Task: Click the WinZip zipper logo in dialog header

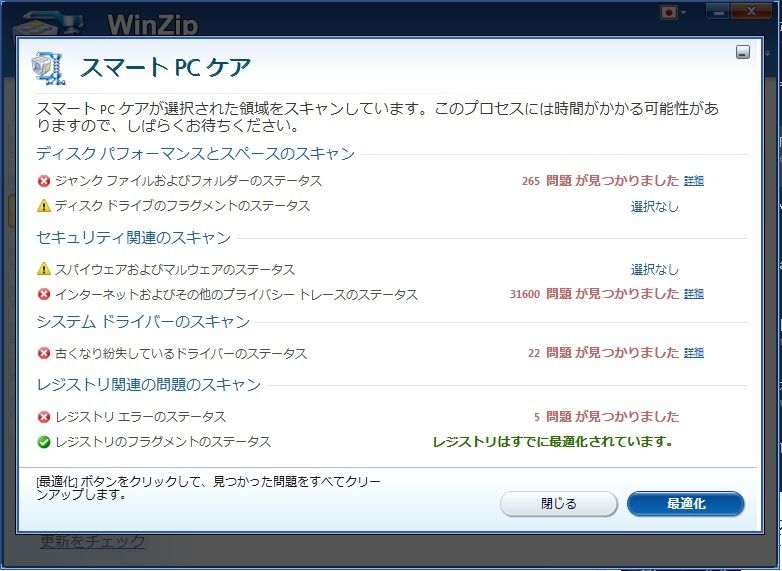Action: (49, 68)
